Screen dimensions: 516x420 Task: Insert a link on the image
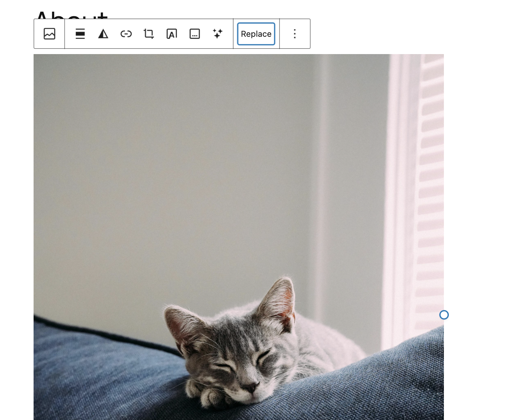pos(126,34)
